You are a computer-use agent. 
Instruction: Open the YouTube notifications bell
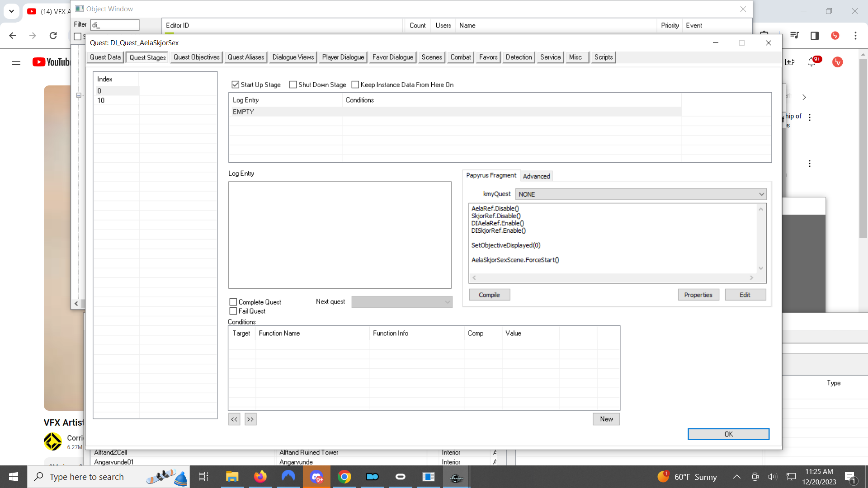[x=812, y=62]
